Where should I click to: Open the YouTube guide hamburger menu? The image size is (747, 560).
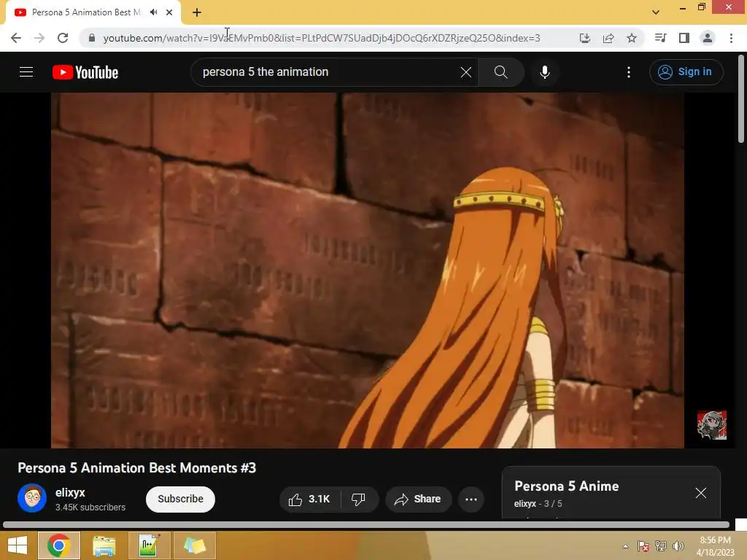(x=26, y=72)
